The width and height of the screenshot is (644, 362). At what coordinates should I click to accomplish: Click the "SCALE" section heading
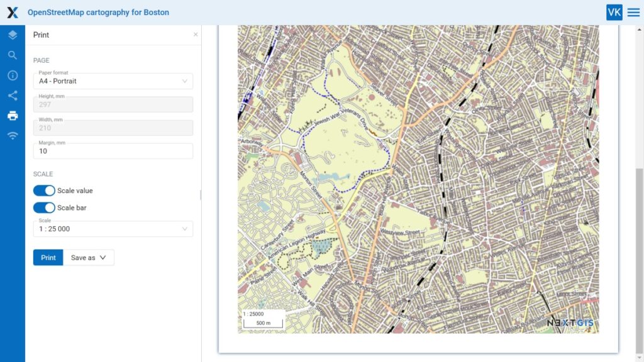pyautogui.click(x=43, y=174)
